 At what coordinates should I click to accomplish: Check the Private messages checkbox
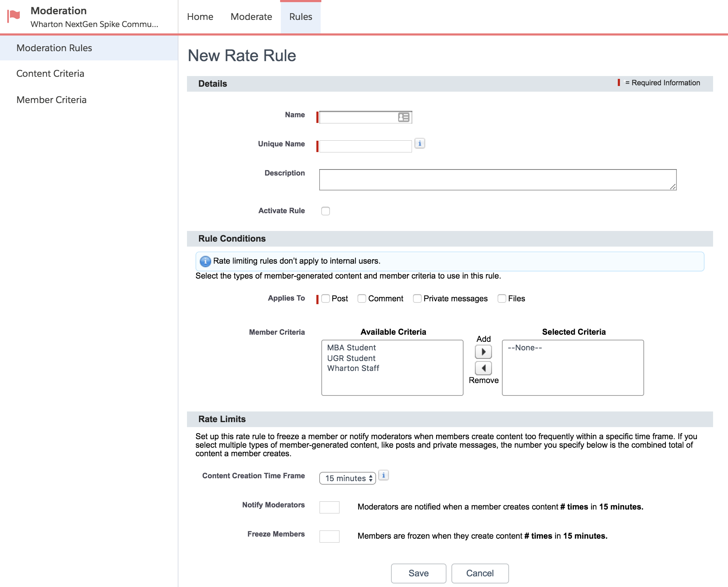point(417,298)
